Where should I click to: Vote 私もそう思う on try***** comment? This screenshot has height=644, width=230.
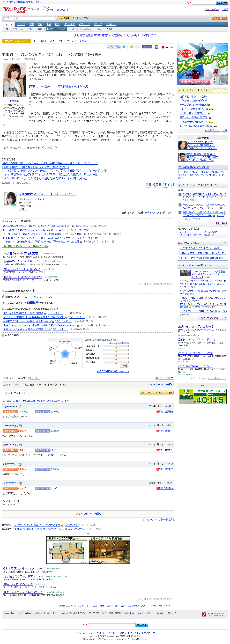pyautogui.click(x=10, y=412)
